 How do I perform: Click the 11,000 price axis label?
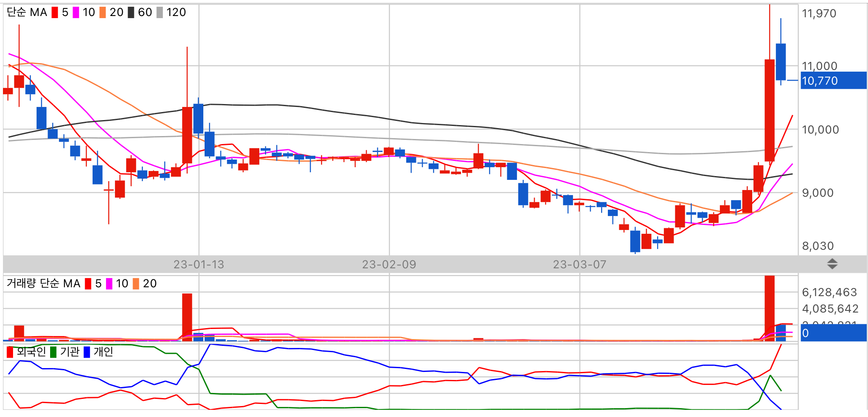(x=819, y=66)
